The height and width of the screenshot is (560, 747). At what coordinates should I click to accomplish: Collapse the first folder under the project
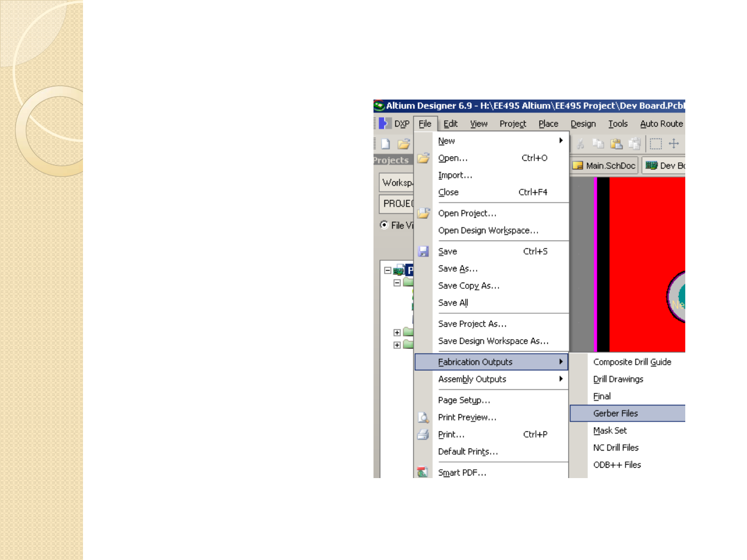coord(397,283)
